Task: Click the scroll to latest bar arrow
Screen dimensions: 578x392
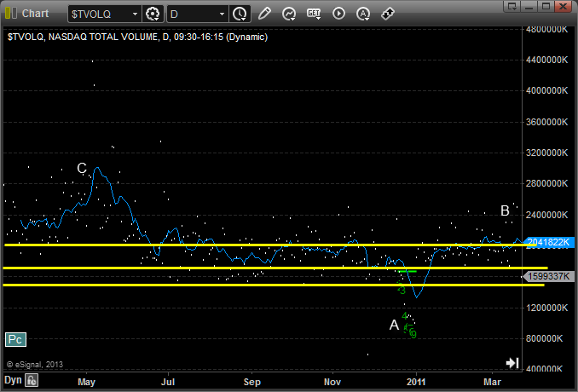Action: pos(512,362)
